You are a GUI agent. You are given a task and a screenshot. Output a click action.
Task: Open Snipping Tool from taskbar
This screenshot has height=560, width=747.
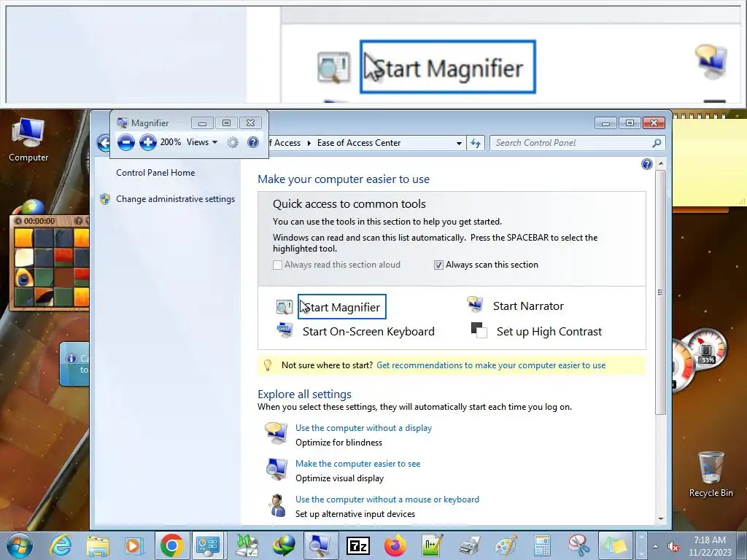[x=578, y=545]
